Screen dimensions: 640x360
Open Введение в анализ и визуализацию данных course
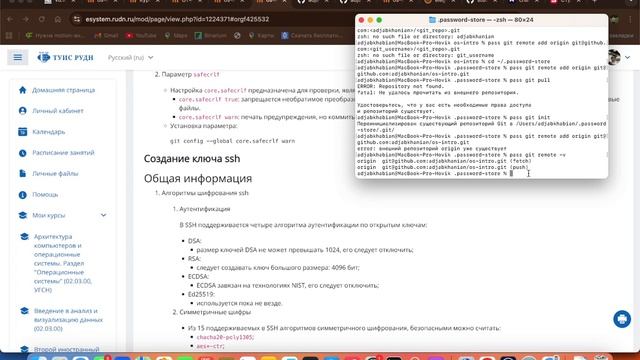point(68,320)
